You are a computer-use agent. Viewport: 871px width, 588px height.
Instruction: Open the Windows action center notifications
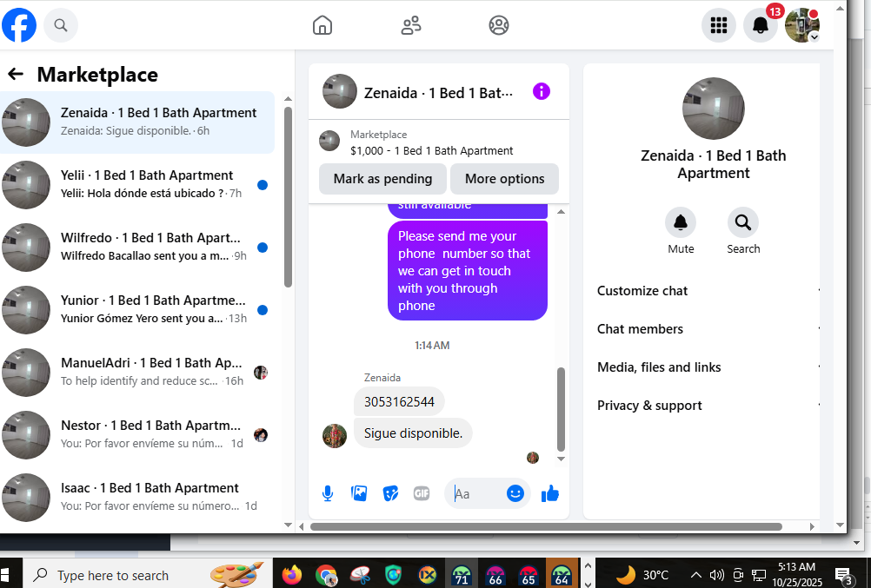pyautogui.click(x=844, y=576)
